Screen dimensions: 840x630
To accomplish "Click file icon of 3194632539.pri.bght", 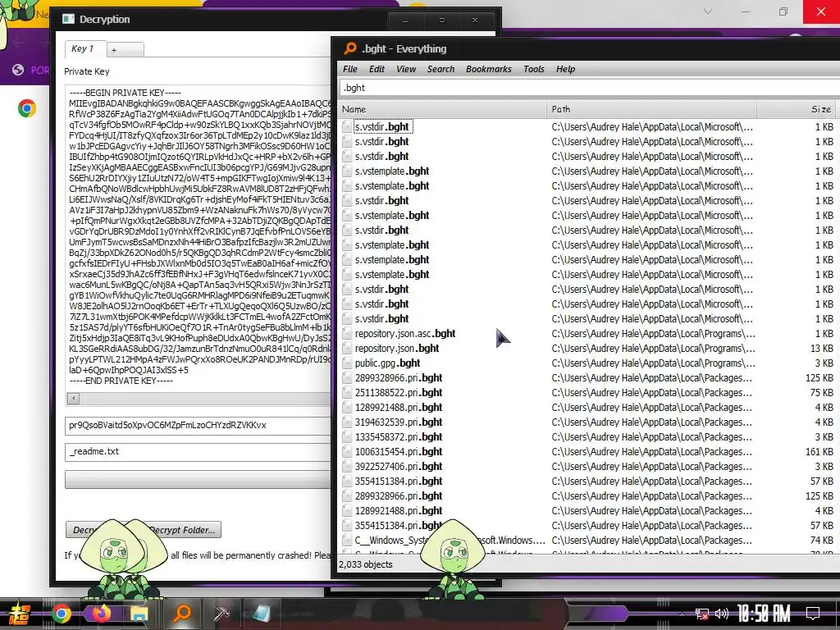I will coord(347,422).
